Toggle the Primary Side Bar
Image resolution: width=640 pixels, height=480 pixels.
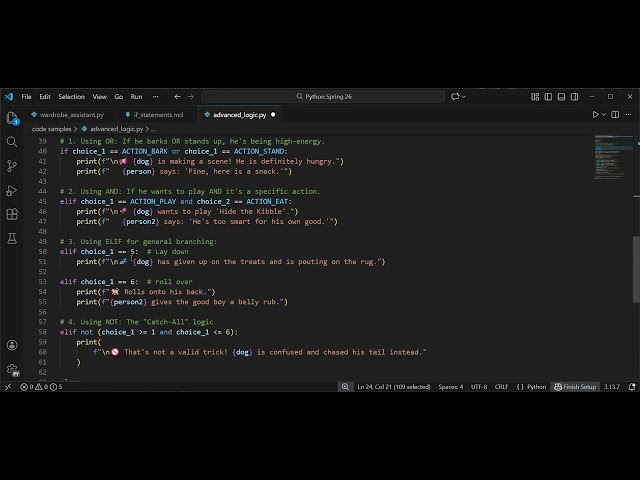[x=548, y=97]
